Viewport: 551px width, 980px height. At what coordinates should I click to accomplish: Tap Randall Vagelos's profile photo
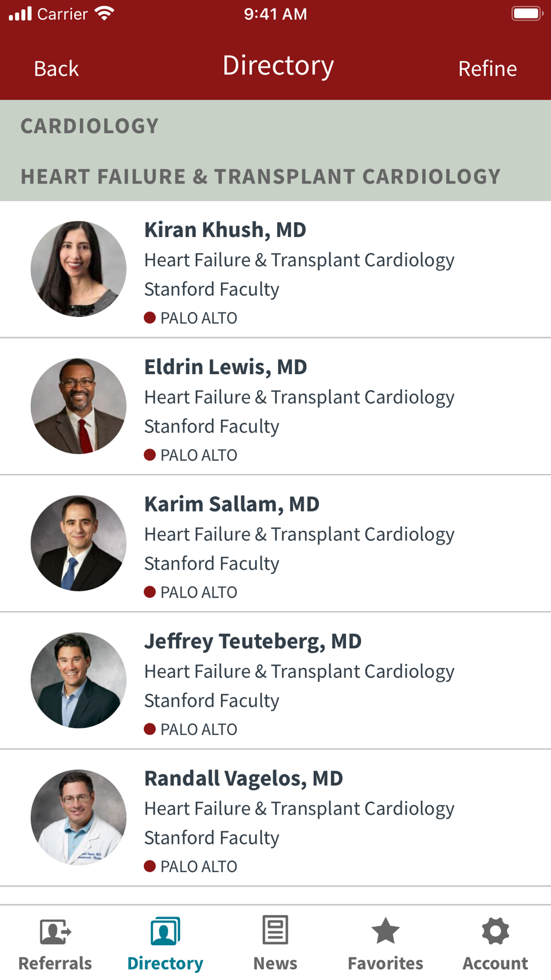point(79,817)
